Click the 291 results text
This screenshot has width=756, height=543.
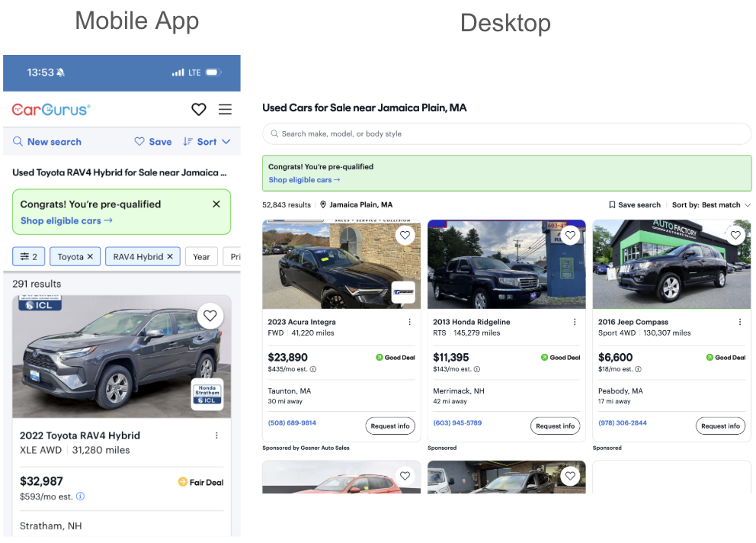pyautogui.click(x=37, y=284)
